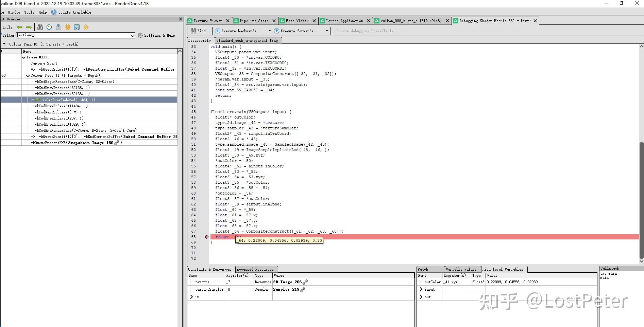644x327 pixels.
Task: Switch to standard_mesh_transparent.frag tab
Action: pyautogui.click(x=247, y=40)
